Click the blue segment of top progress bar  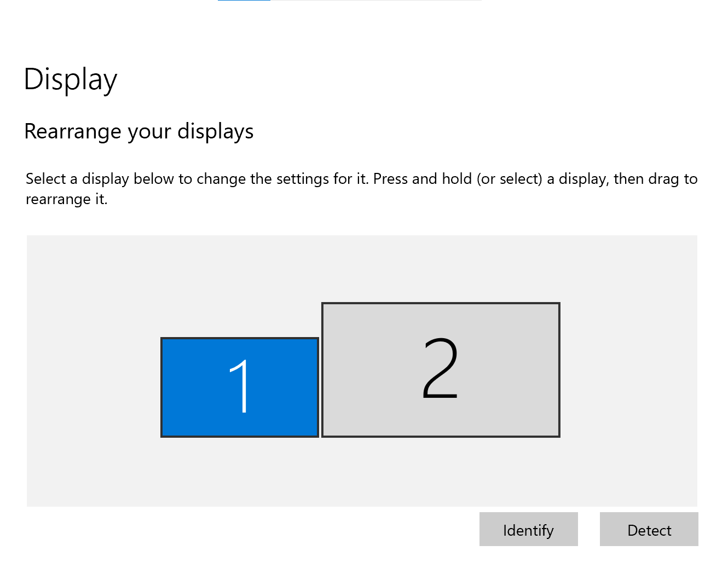244,1
